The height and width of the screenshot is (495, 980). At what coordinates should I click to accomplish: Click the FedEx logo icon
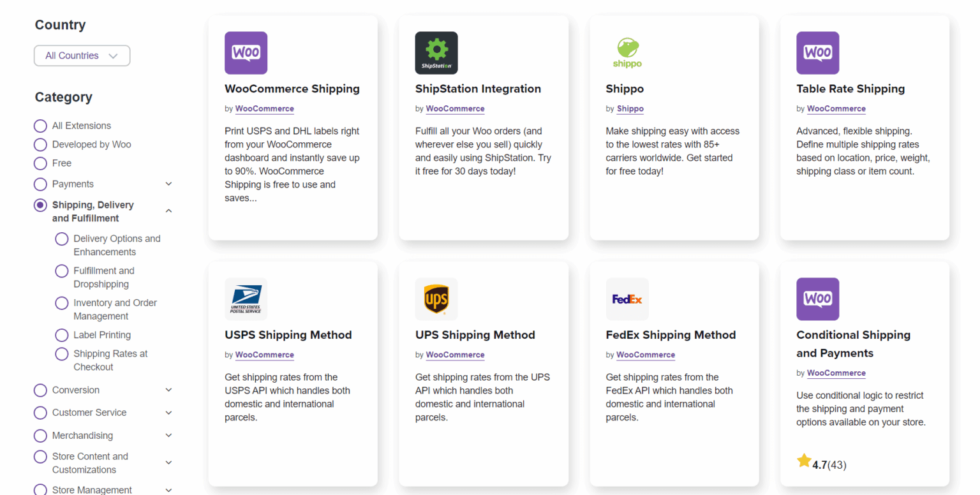pyautogui.click(x=627, y=299)
